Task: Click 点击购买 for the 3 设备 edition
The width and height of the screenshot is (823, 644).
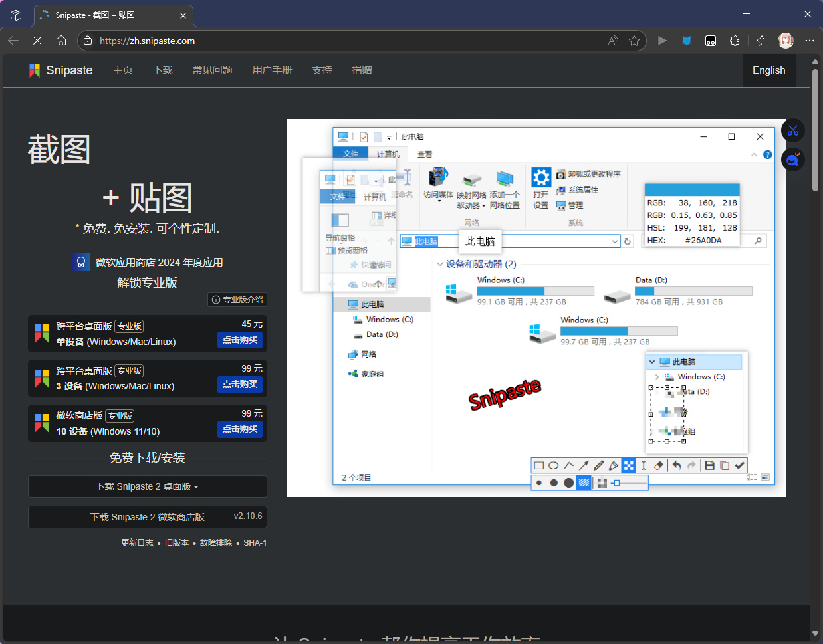Action: 240,384
